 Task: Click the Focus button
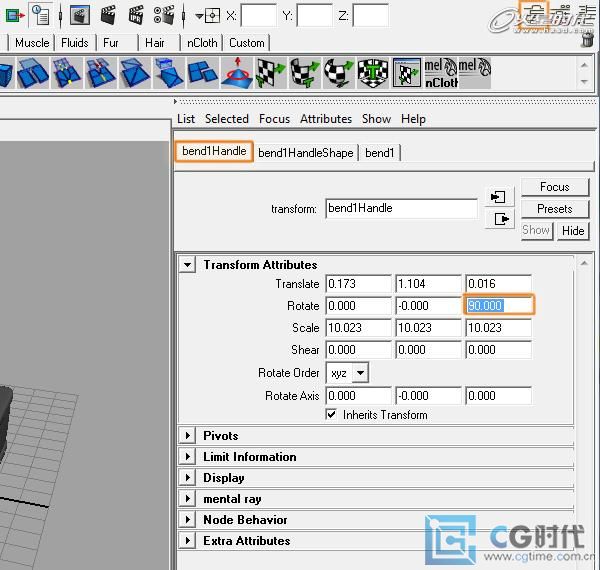(x=555, y=187)
